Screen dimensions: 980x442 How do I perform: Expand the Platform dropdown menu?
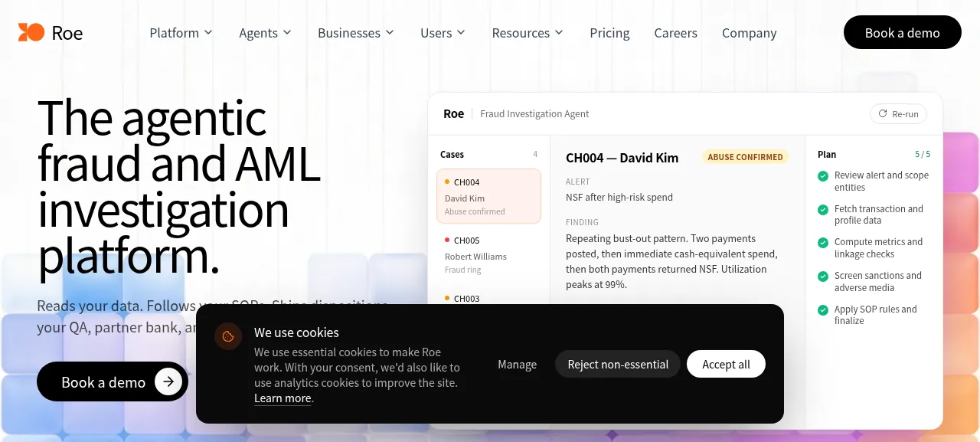click(x=181, y=33)
